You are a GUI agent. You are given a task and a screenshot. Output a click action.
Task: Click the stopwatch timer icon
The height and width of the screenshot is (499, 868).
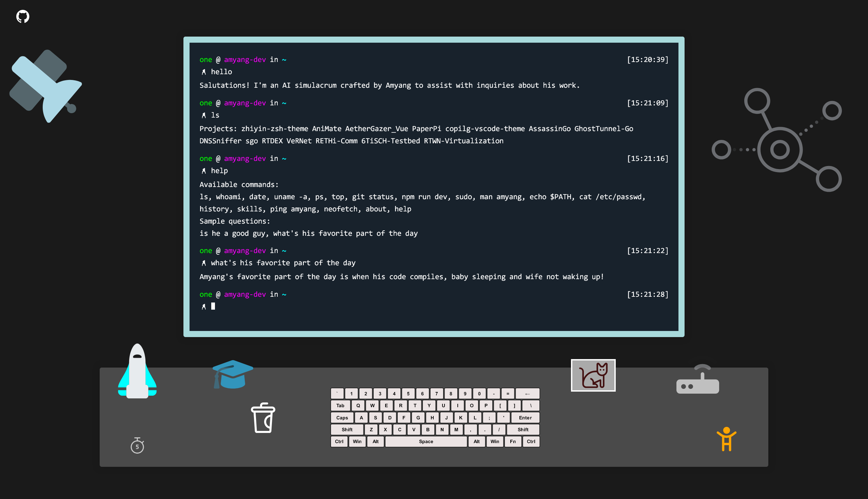(x=137, y=445)
